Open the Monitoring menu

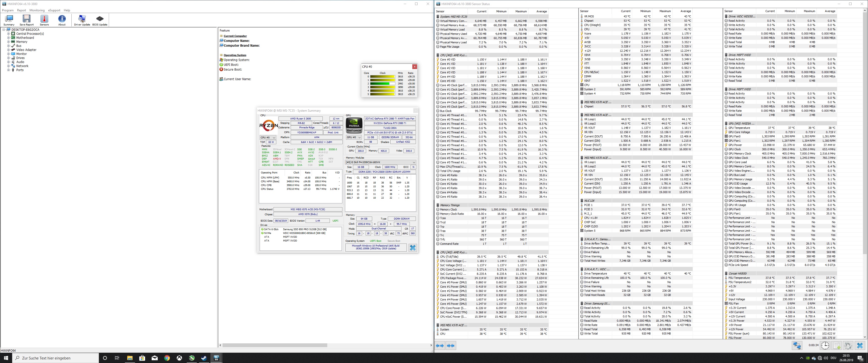(37, 10)
